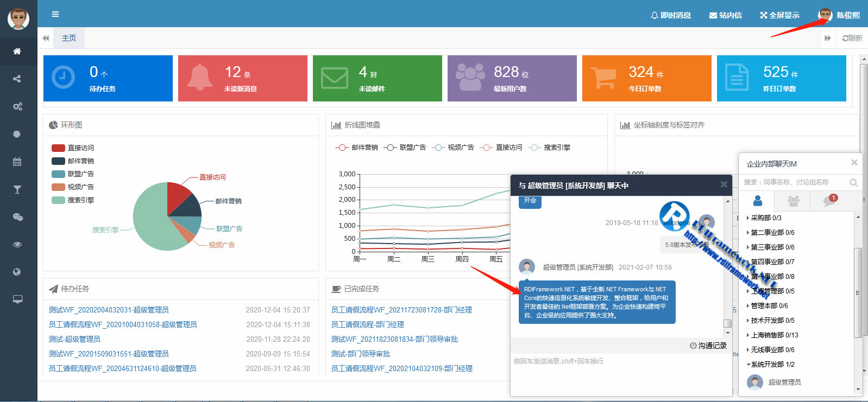The image size is (868, 402).
Task: Open 站内信 envelope messages
Action: click(726, 15)
